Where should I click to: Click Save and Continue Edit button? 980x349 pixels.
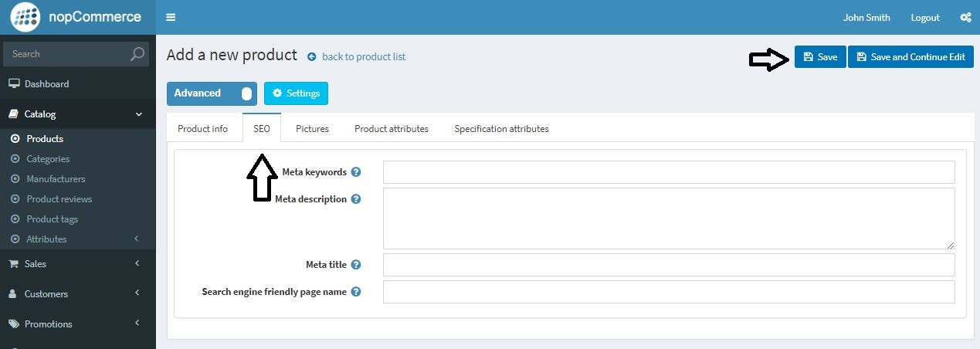click(x=910, y=57)
